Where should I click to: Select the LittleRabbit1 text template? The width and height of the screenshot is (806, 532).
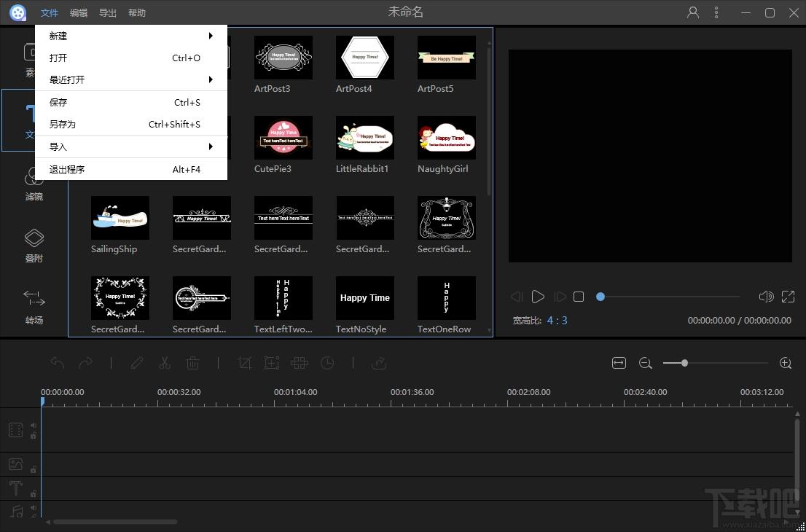[365, 144]
